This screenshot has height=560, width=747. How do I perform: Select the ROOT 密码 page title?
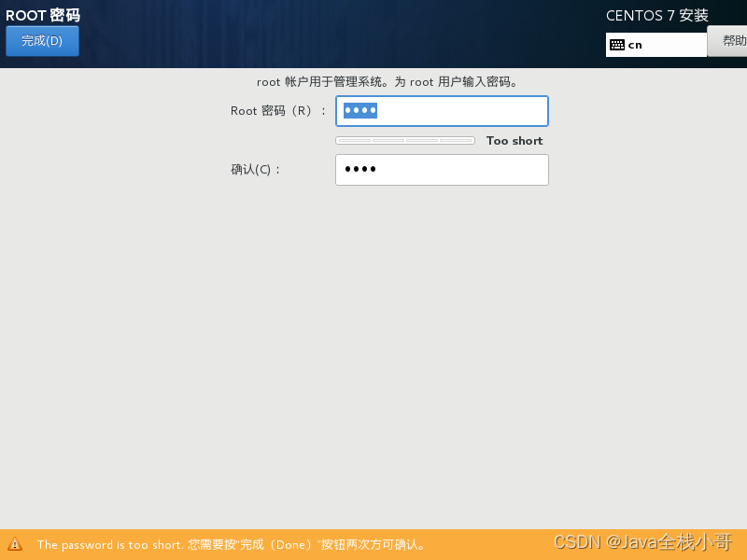tap(41, 14)
